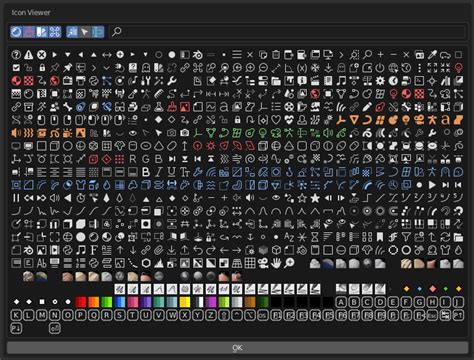The image size is (474, 360).
Task: Click the green speaker icon
Action: [x=328, y=133]
